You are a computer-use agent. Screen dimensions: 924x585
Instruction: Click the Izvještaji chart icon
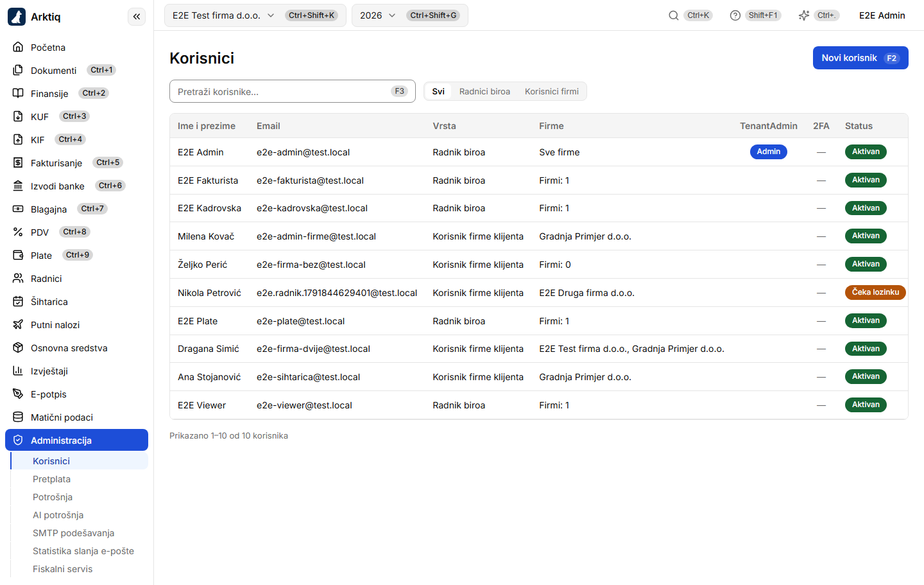click(18, 371)
